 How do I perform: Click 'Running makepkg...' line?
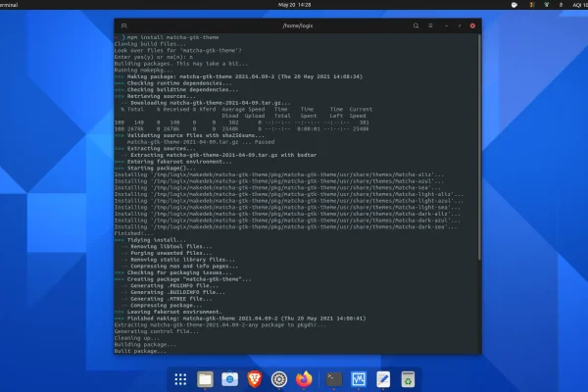(x=144, y=71)
